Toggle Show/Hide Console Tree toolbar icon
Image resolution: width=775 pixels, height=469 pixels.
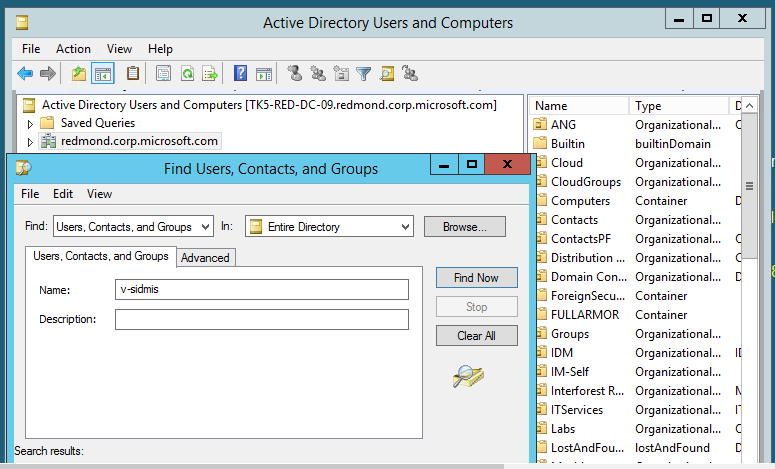click(x=103, y=74)
